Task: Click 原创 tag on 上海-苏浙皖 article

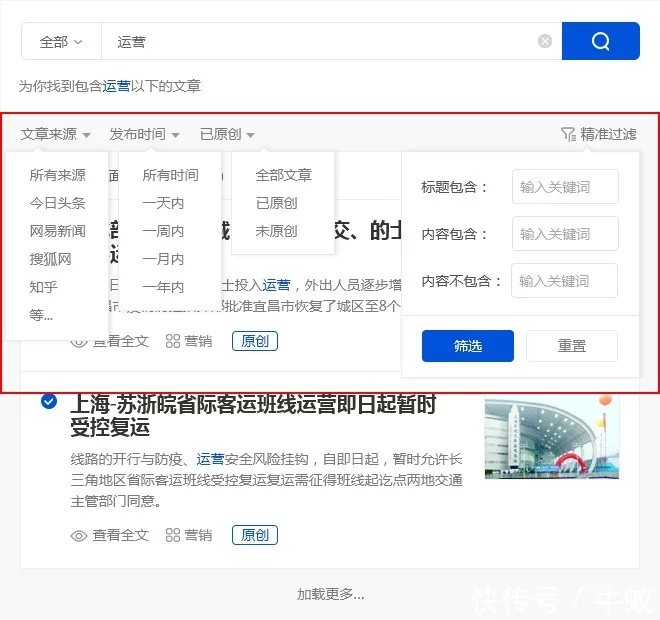Action: pos(255,535)
